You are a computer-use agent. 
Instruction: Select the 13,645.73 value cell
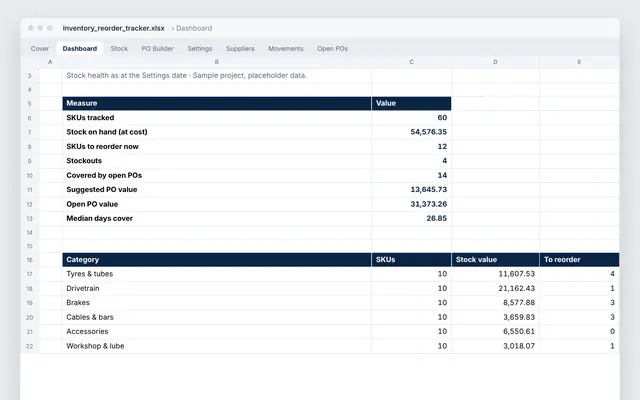(x=411, y=189)
